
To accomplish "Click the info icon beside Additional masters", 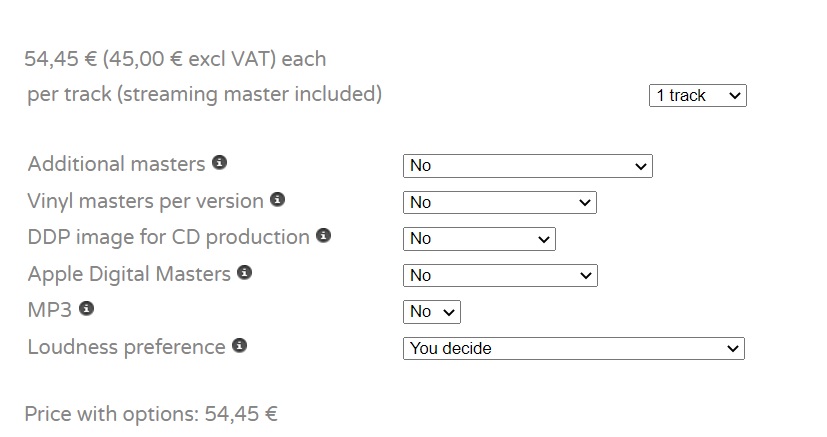I will pyautogui.click(x=220, y=163).
